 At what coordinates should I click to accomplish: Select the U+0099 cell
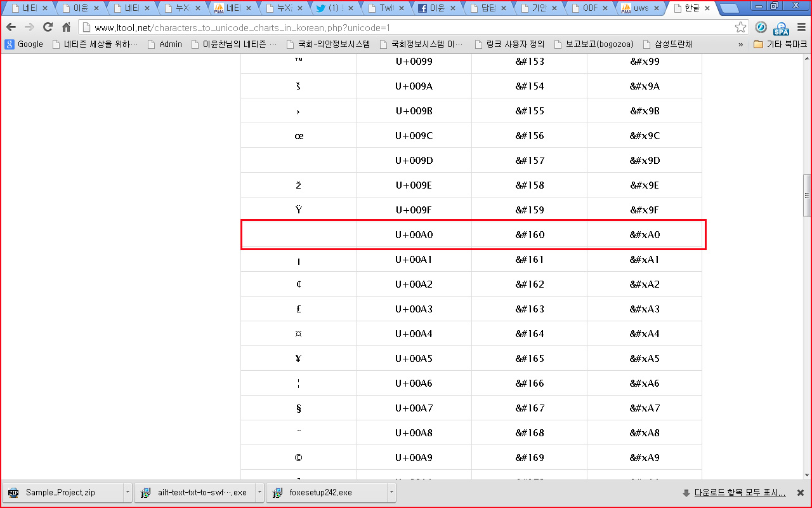point(414,62)
